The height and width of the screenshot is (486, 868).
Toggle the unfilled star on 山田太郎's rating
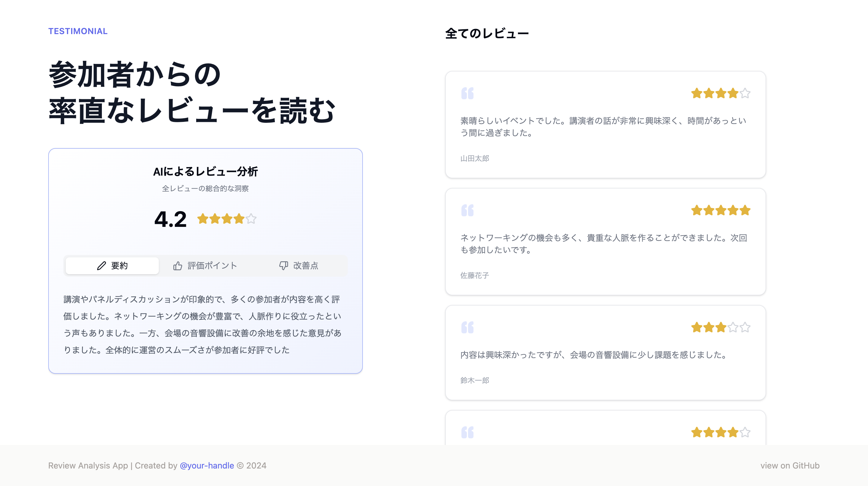tap(745, 94)
